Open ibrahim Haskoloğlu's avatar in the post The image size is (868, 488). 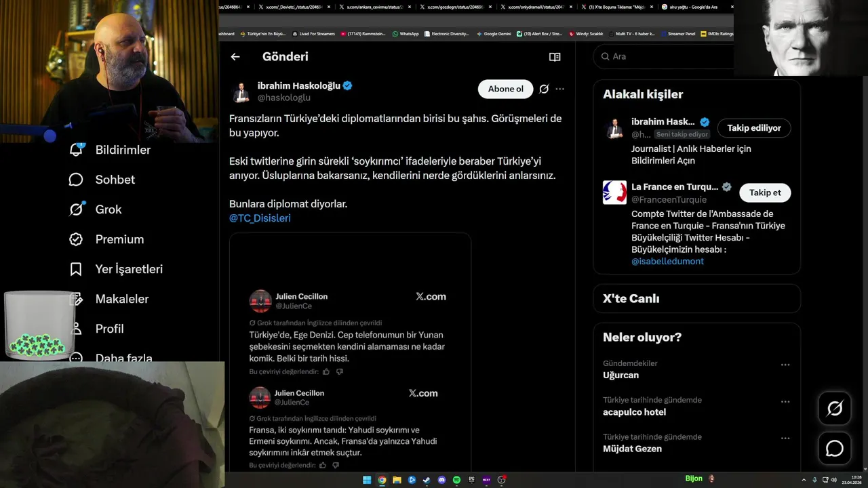(241, 92)
